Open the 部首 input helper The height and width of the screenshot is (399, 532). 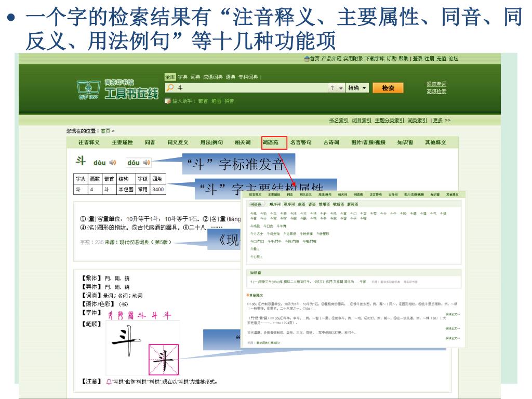pyautogui.click(x=203, y=101)
